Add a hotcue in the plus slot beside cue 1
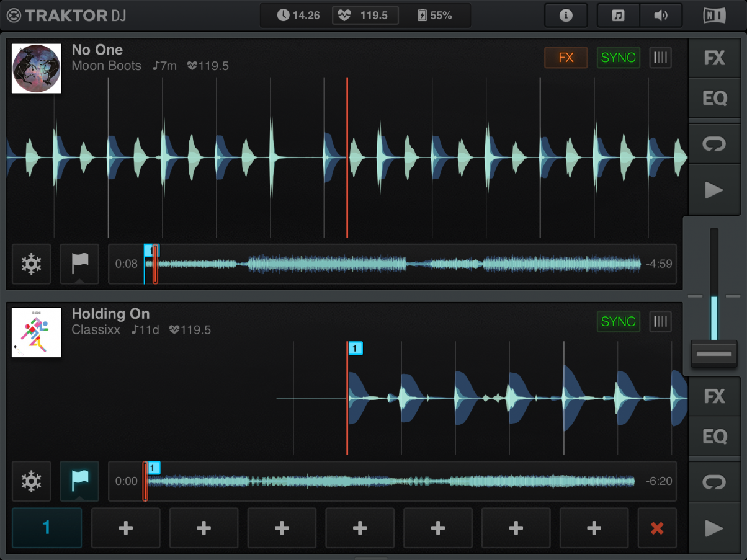This screenshot has width=747, height=560. click(125, 528)
